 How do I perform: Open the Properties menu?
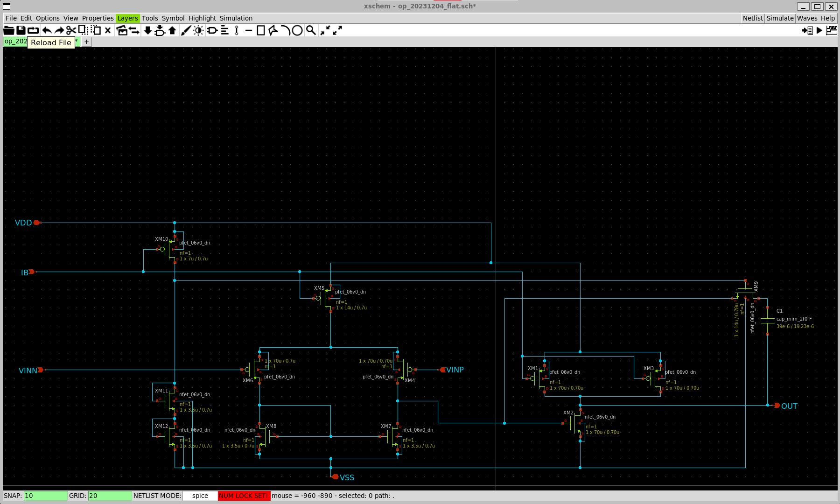point(98,18)
